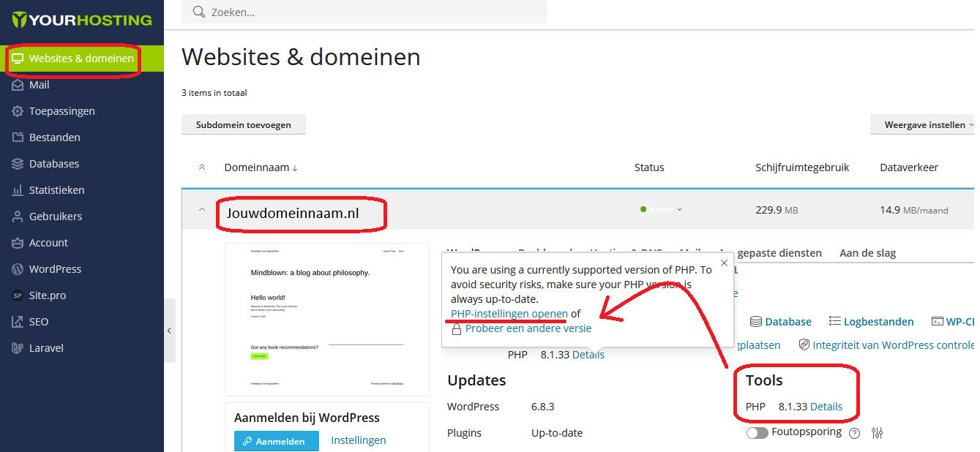Click the YourHosting logo
This screenshot has width=980, height=452.
click(82, 20)
